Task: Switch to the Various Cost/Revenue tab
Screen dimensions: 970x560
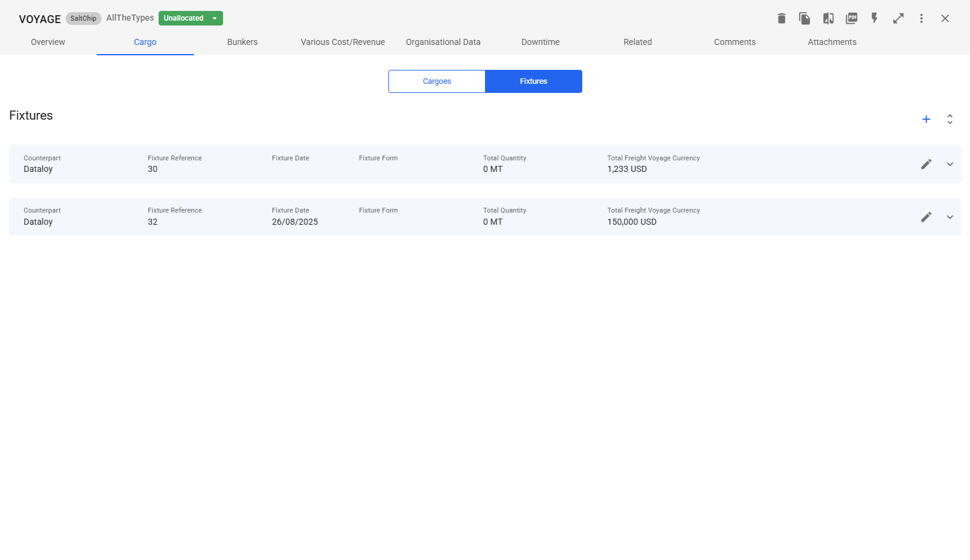Action: 343,42
